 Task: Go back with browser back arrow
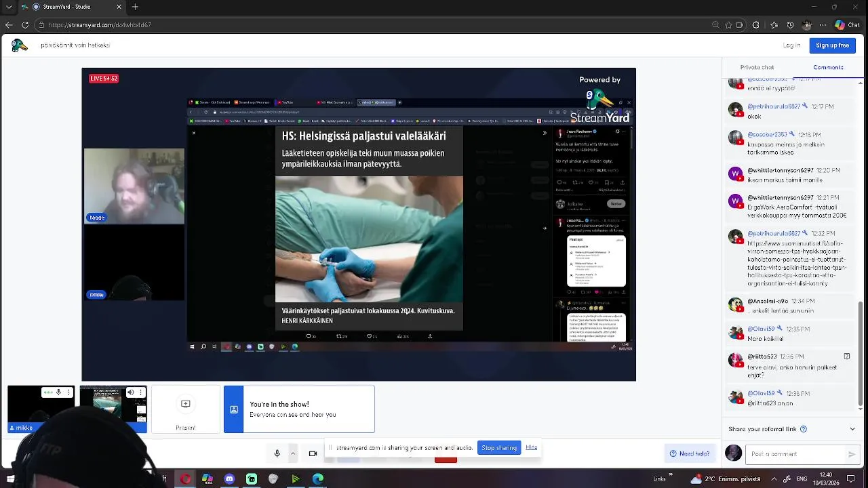tap(9, 25)
